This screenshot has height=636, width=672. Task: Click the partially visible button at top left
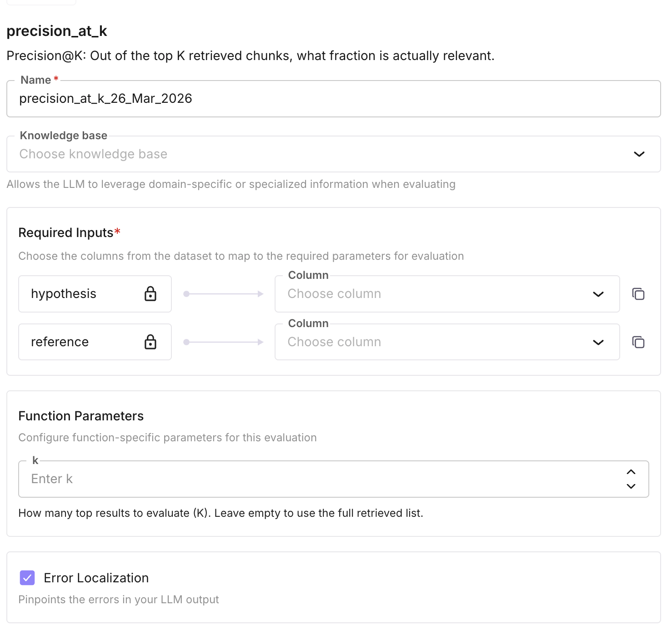click(40, 2)
